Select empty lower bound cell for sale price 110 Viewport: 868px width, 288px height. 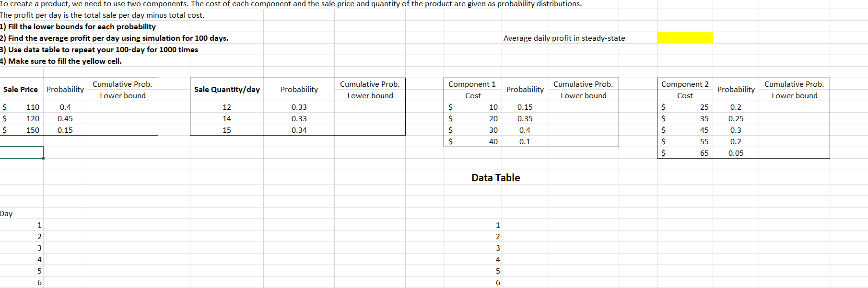[123, 107]
